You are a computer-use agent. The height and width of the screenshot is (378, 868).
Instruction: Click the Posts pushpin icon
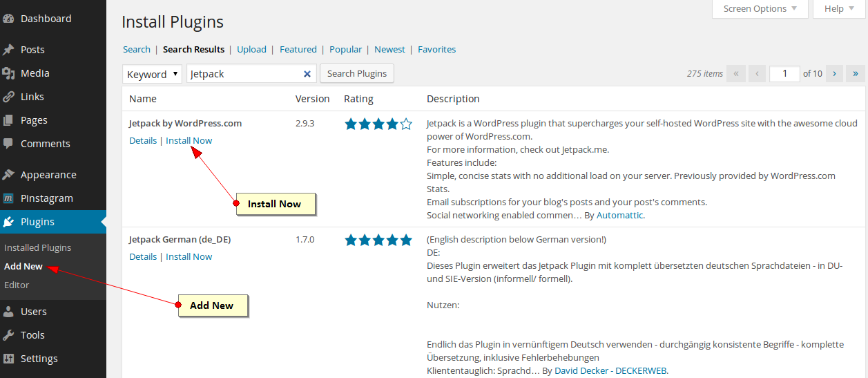tap(8, 50)
